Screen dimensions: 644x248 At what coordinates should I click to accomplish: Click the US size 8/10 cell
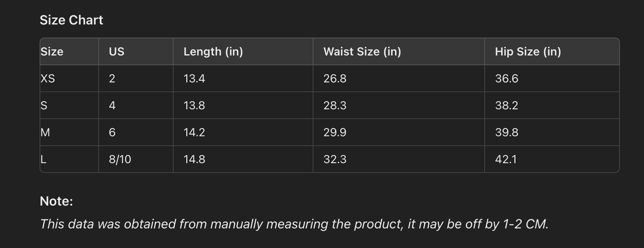(120, 159)
